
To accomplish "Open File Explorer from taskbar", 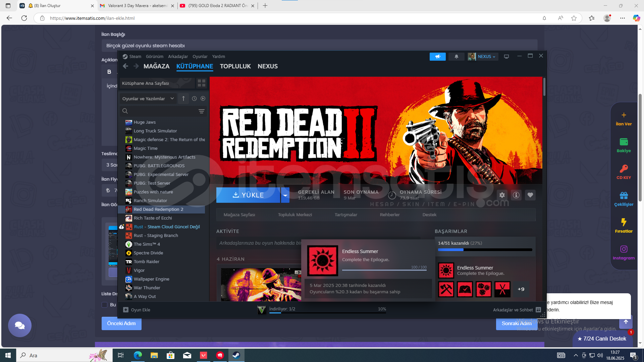I will tap(154, 355).
